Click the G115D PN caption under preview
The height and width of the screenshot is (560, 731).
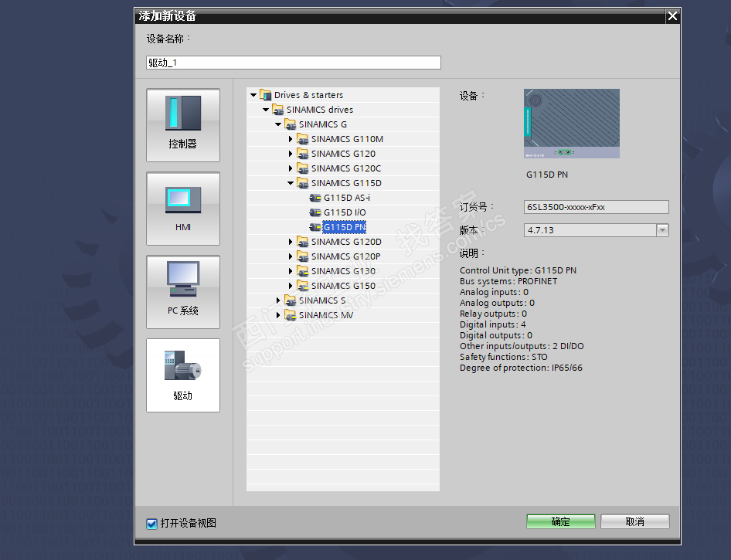point(547,175)
